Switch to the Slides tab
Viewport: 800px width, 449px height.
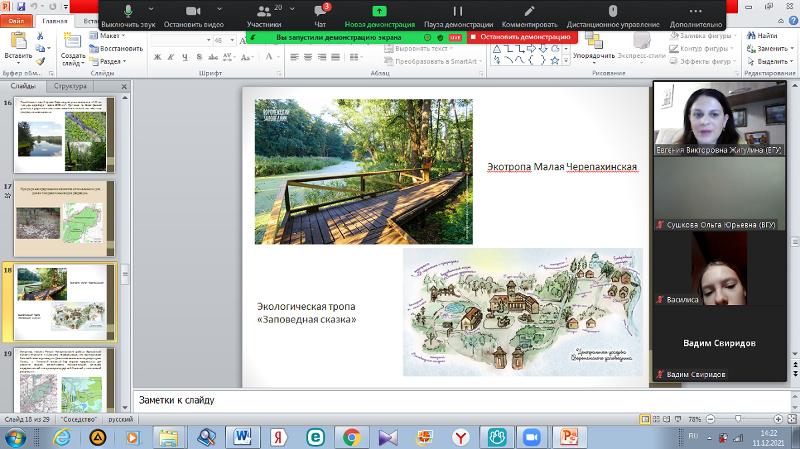coord(23,87)
